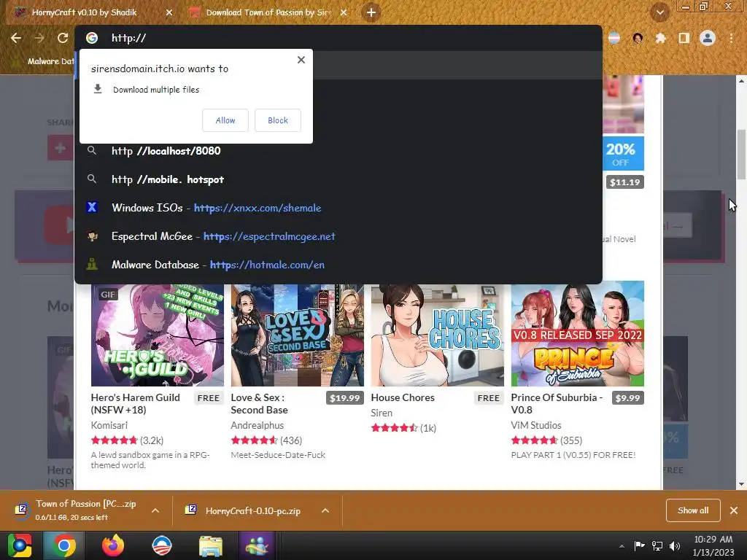Select the Windows ISOs suggestion
The width and height of the screenshot is (747, 560).
(338, 208)
